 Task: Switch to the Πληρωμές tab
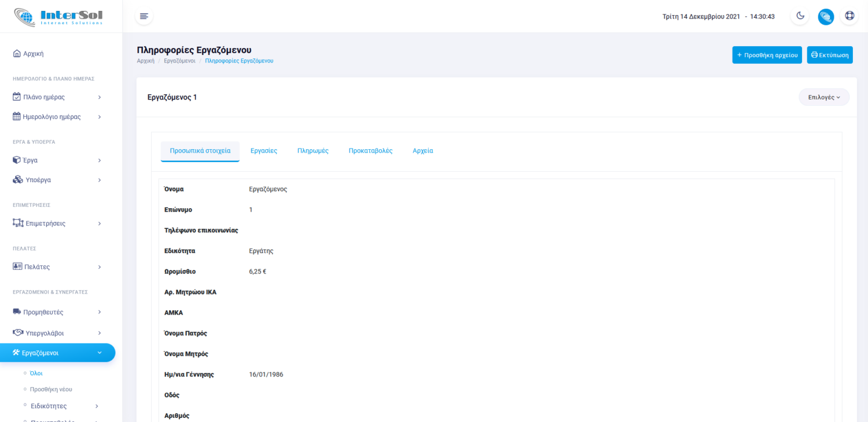[x=312, y=151]
